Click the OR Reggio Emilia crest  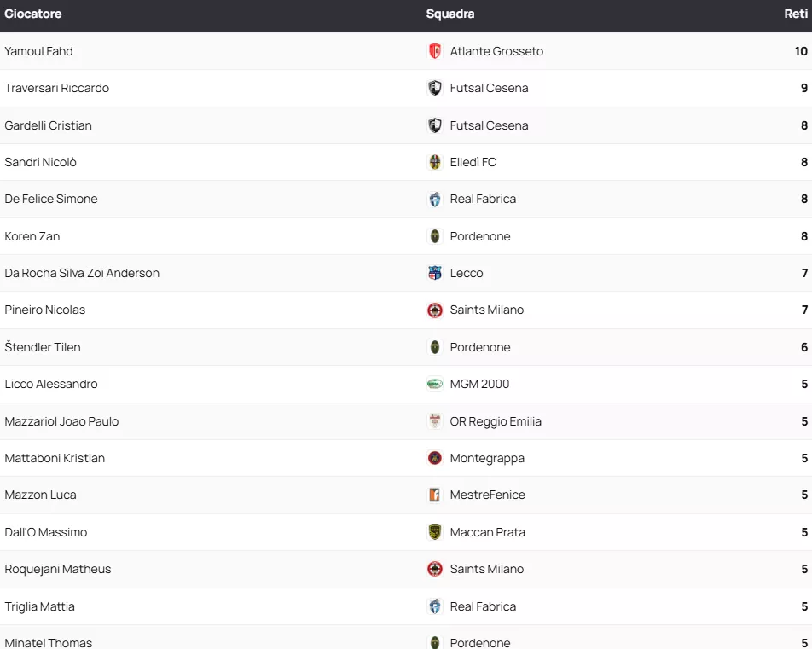click(x=435, y=421)
